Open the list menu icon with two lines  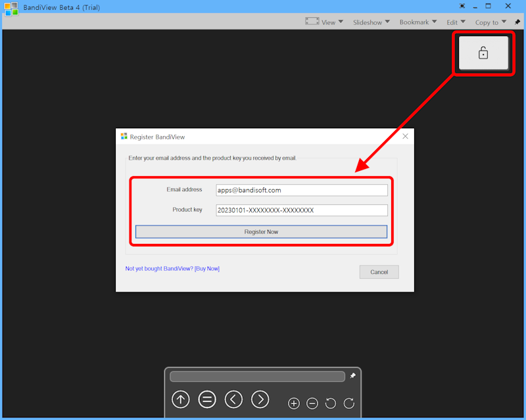207,399
